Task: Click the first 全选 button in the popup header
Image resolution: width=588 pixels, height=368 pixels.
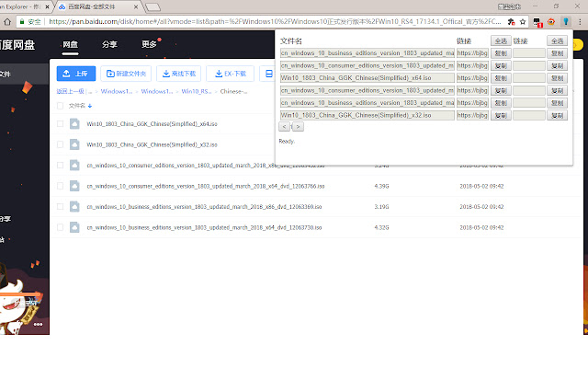Action: (x=501, y=40)
